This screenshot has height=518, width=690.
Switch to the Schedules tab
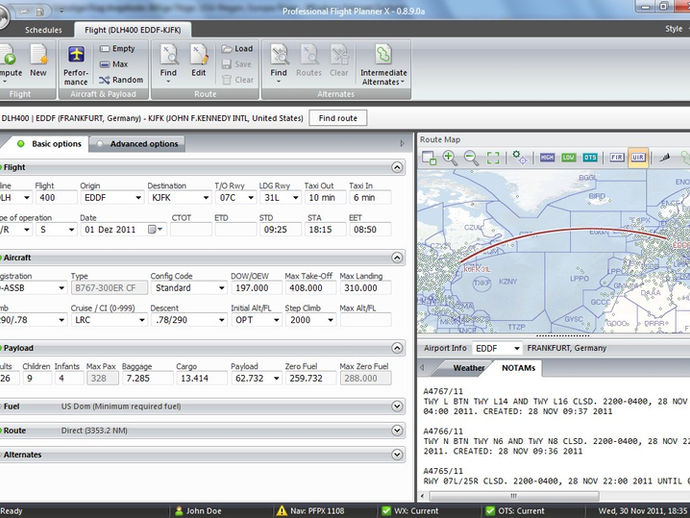coord(43,30)
